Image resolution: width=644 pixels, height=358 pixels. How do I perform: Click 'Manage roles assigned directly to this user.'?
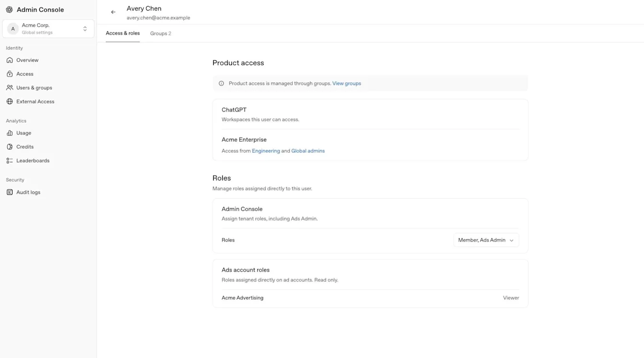click(262, 189)
